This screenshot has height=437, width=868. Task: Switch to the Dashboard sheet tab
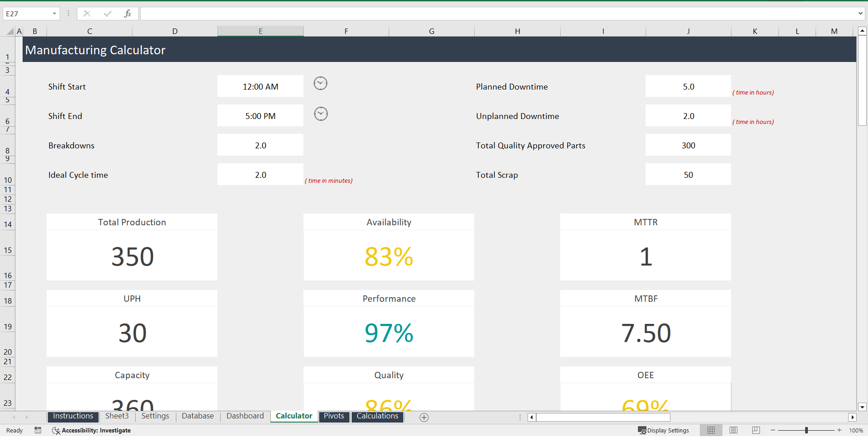[x=245, y=416]
